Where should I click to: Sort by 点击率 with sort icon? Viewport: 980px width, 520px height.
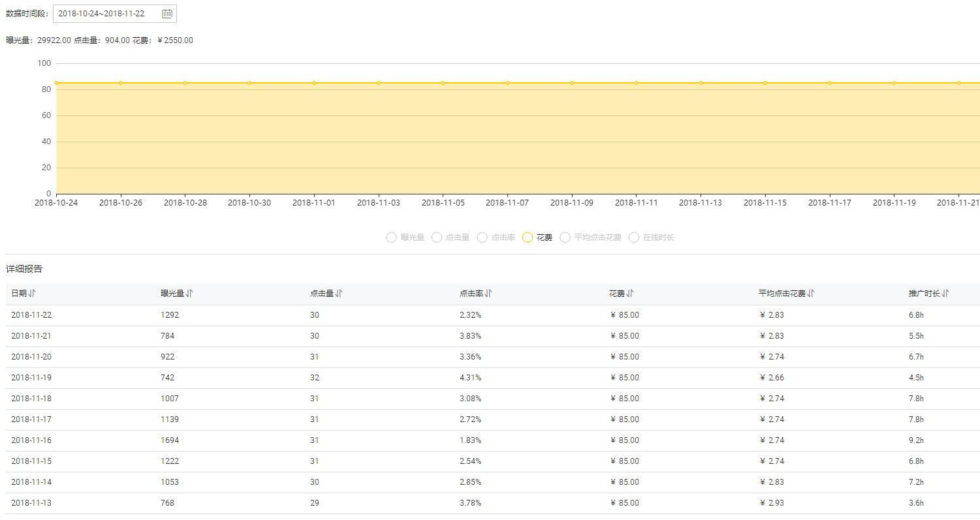[x=488, y=294]
